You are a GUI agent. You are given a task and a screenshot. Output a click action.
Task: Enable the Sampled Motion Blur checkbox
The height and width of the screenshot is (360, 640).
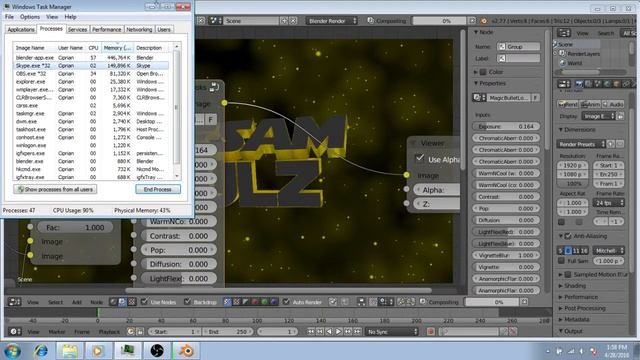pyautogui.click(x=568, y=274)
